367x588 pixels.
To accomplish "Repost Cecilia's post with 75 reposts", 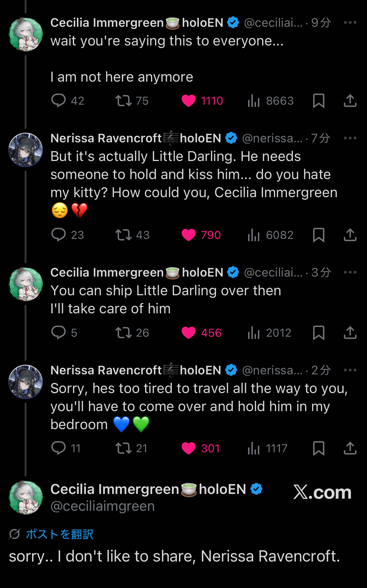I will 124,101.
